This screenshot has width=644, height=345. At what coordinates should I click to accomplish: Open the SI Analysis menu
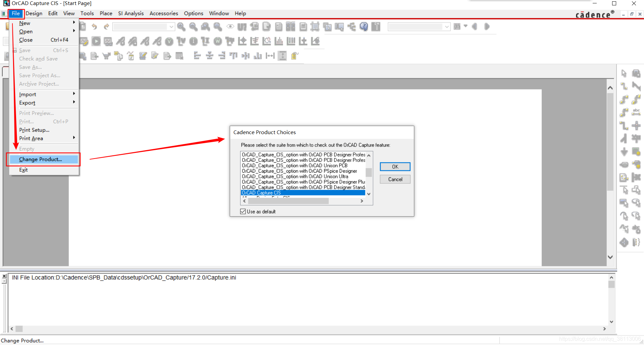click(131, 13)
